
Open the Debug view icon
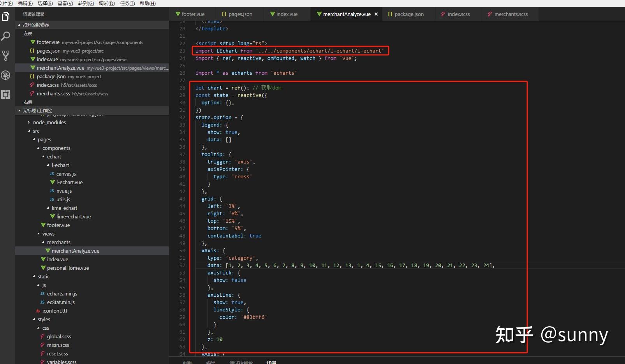tap(6, 75)
